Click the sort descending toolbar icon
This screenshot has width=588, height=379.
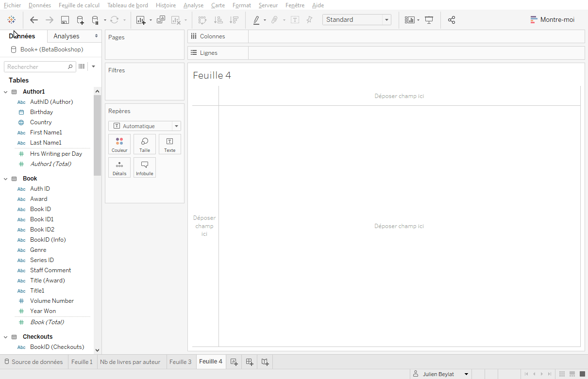(x=234, y=20)
